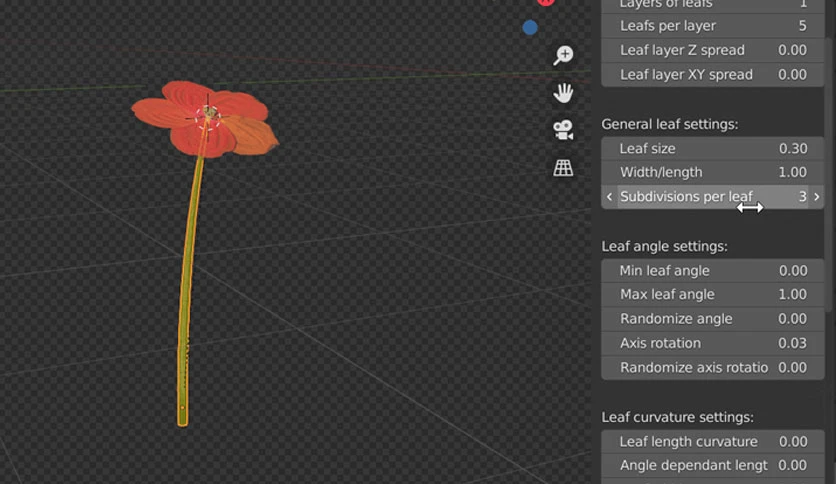Click the Axis rotation field
Screen dimensions: 836x484
713,343
